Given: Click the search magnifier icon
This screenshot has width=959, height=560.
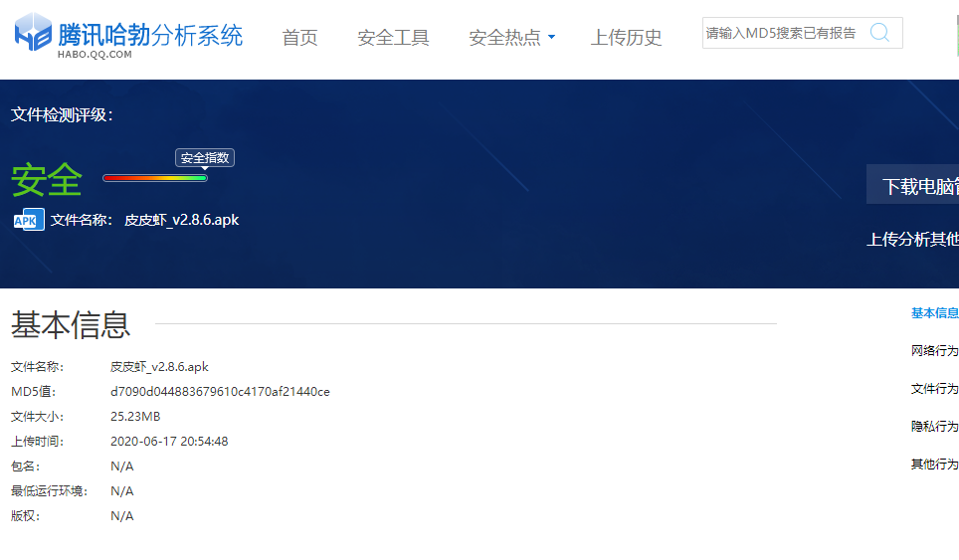Looking at the screenshot, I should point(879,33).
